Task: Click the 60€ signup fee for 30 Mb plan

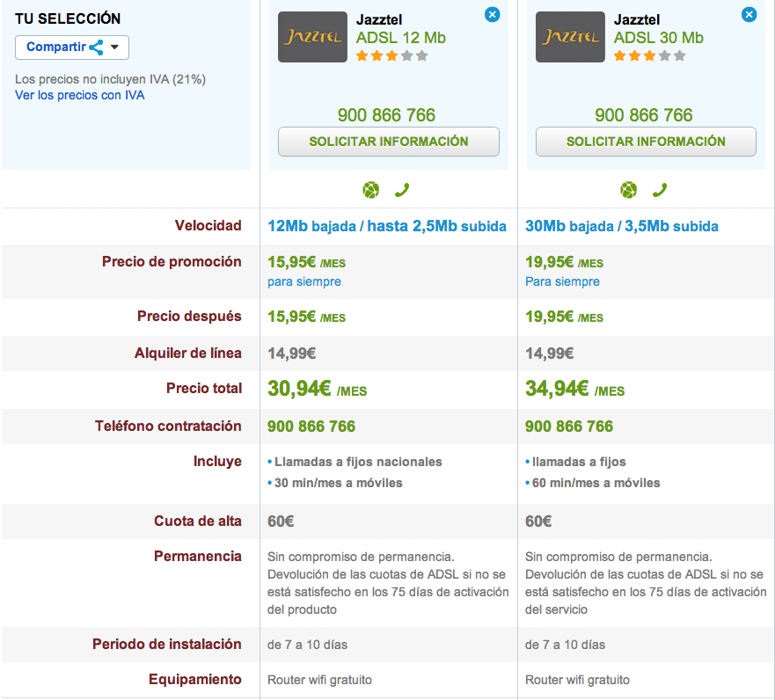Action: (538, 521)
